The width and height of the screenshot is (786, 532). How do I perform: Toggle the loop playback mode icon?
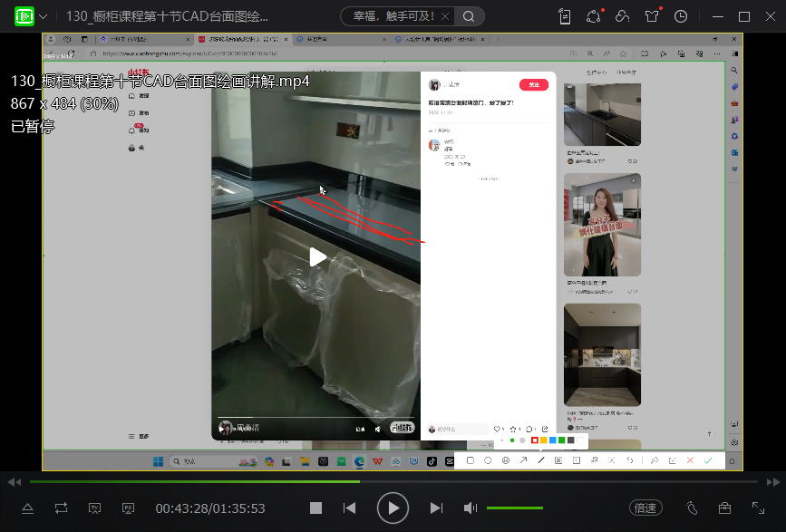pos(61,508)
